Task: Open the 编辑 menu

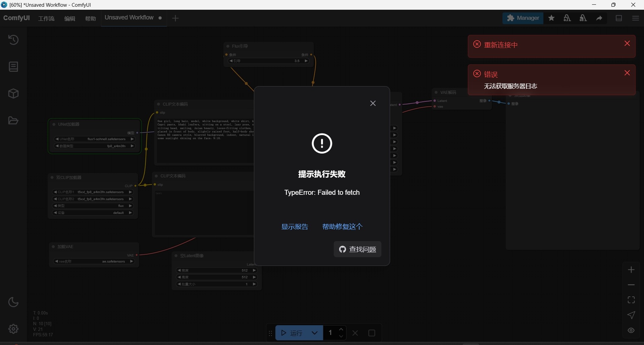Action: [70, 18]
